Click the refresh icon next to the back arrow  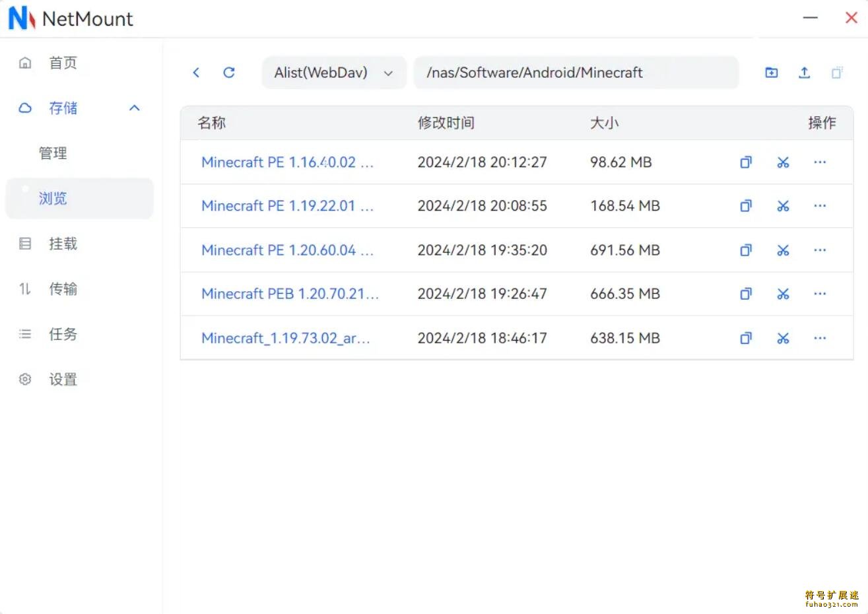click(x=228, y=73)
